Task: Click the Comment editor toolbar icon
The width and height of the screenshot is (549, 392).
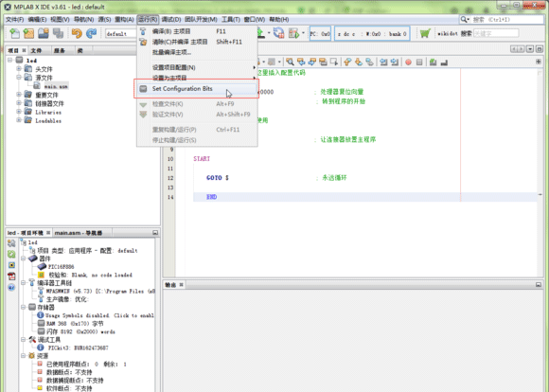Action: point(434,62)
